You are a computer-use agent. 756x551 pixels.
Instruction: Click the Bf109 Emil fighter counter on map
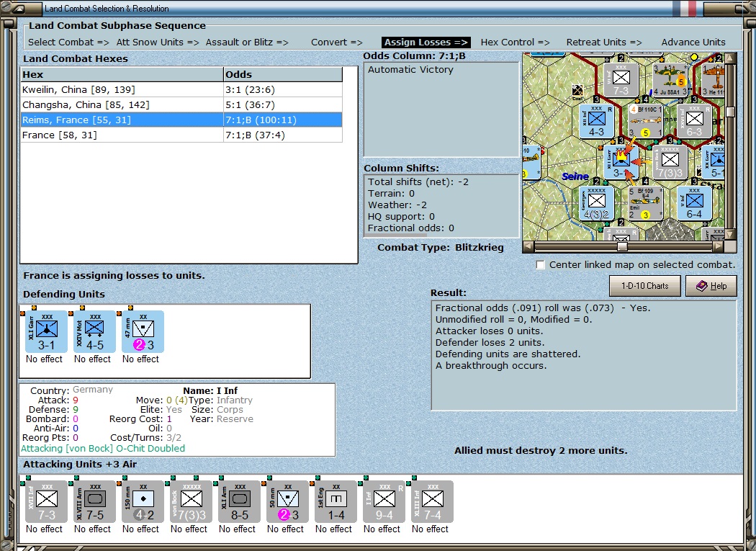pos(646,204)
